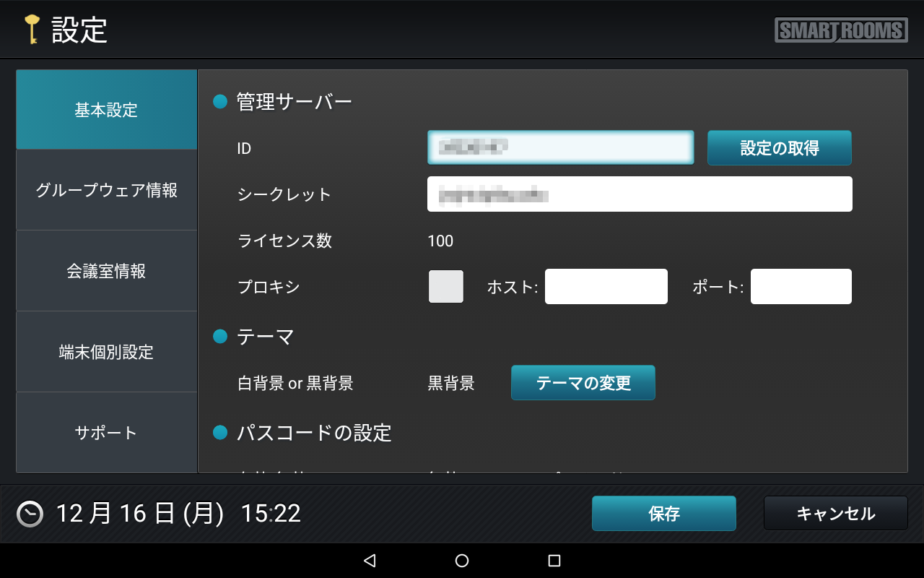The image size is (924, 578).
Task: Select the 基本設定 tab
Action: (x=106, y=110)
